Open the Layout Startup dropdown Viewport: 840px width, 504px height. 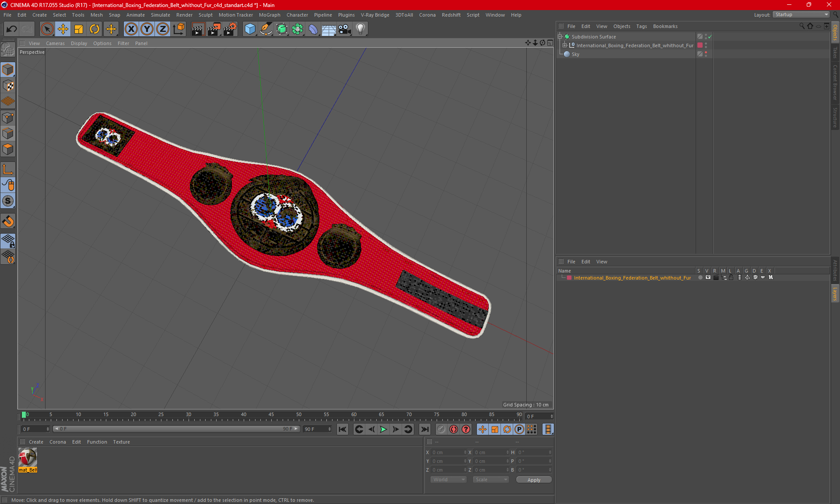[x=801, y=14]
